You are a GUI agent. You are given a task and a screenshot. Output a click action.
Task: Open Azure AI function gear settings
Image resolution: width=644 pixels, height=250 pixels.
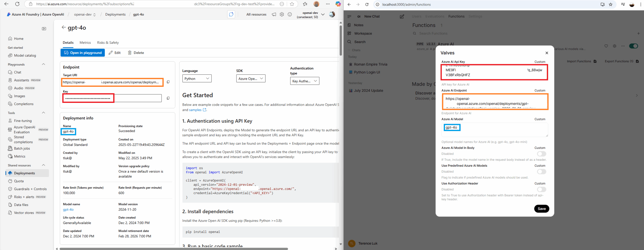pyautogui.click(x=615, y=46)
